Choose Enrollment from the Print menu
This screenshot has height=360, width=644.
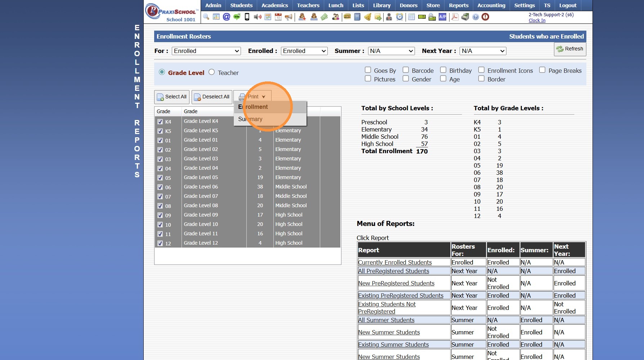(270, 107)
